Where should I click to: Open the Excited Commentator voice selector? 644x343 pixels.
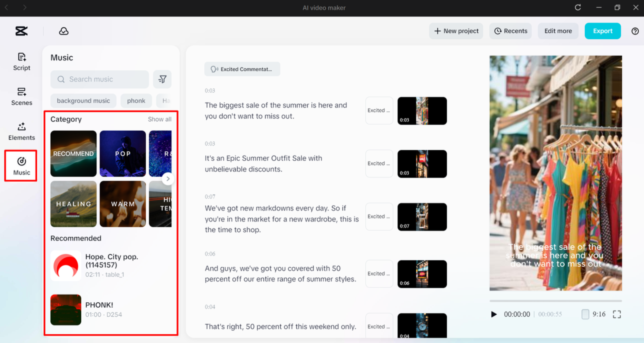click(242, 69)
